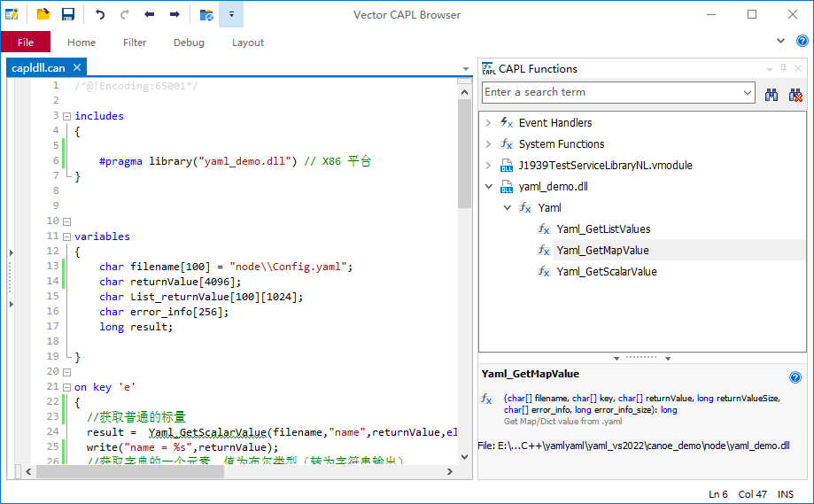Image resolution: width=814 pixels, height=504 pixels.
Task: Select the capldll.can document tab
Action: 38,68
